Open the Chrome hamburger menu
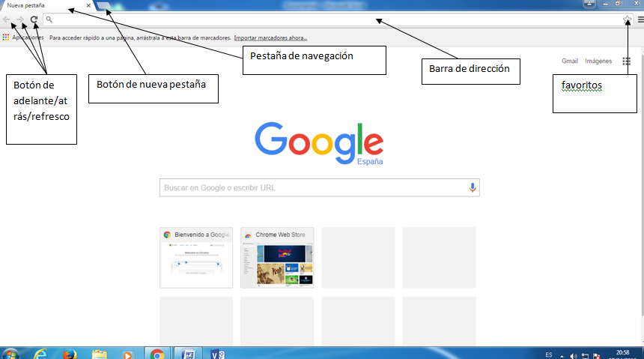 pos(640,19)
